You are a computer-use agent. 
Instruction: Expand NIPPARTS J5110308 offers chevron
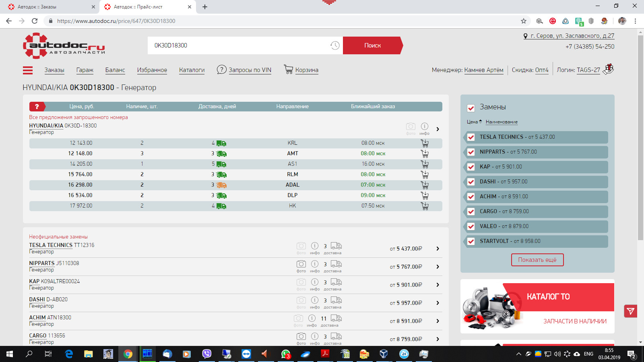click(438, 267)
